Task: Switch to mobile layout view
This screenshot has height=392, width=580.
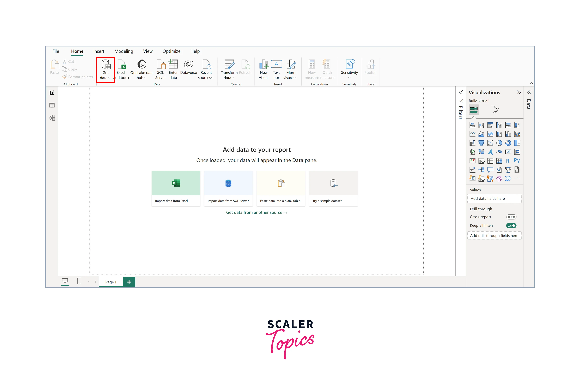Action: (79, 281)
